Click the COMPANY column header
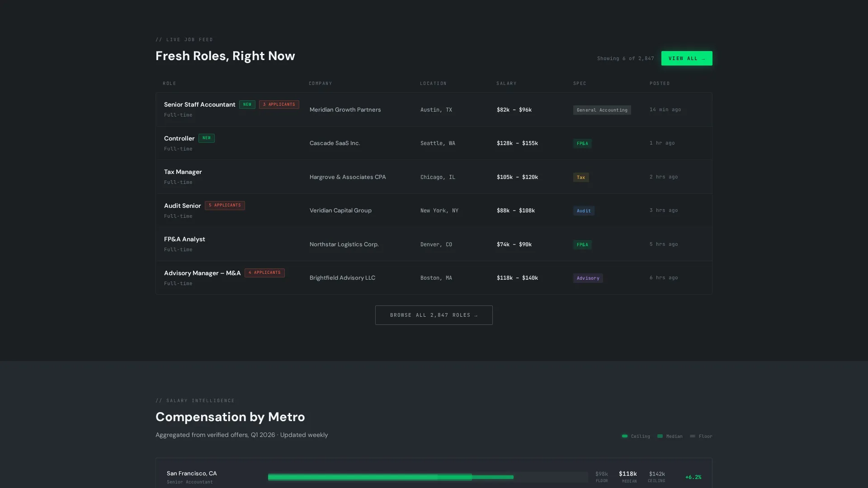868x488 pixels. point(321,83)
